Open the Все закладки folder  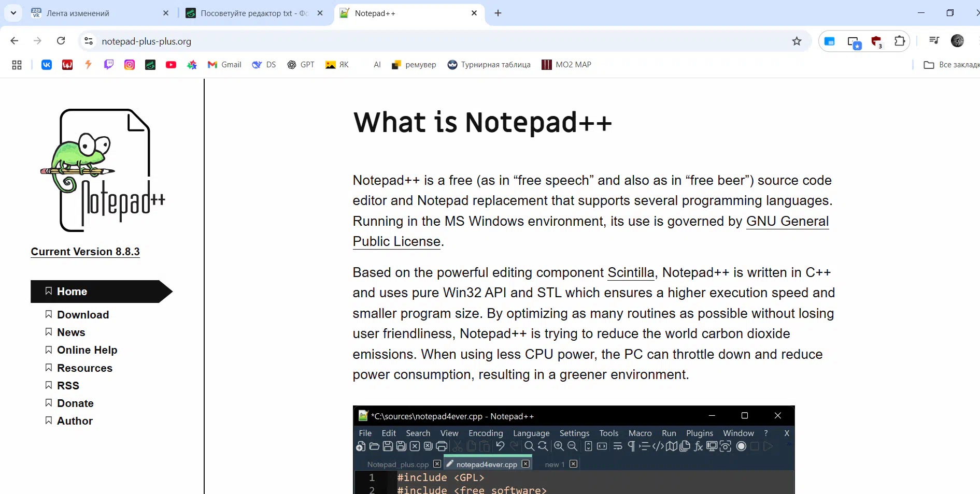coord(951,65)
